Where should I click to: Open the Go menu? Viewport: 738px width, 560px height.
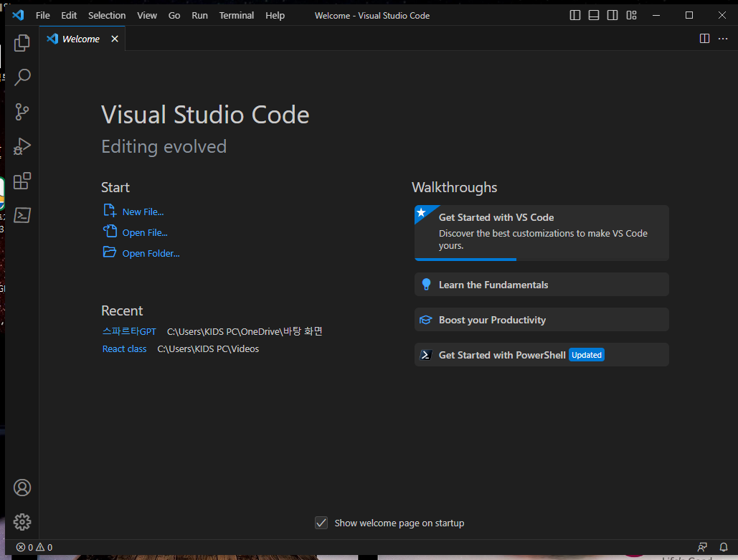[x=174, y=16]
